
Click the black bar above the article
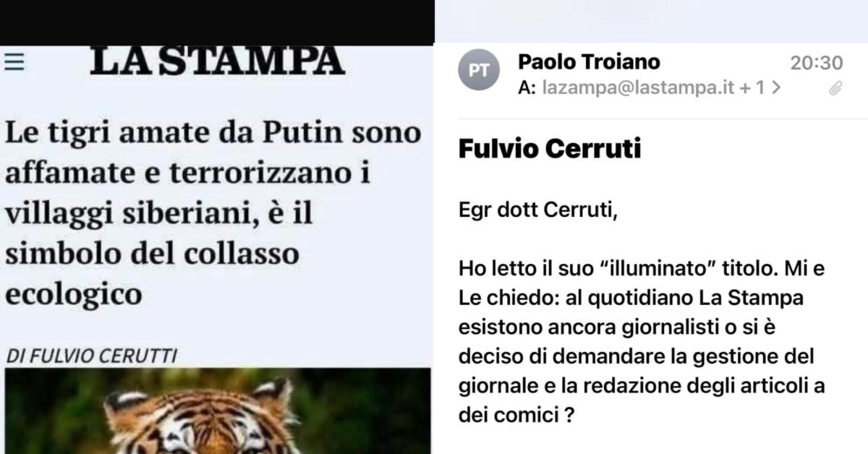[x=217, y=22]
